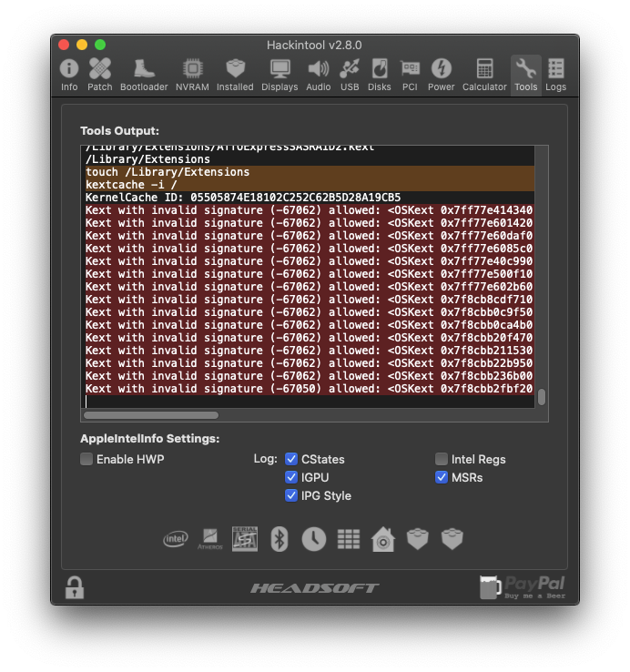Screen dimensions: 630x672
Task: Click the kext line ending 0x7f8cb8cdf710
Action: click(x=310, y=300)
